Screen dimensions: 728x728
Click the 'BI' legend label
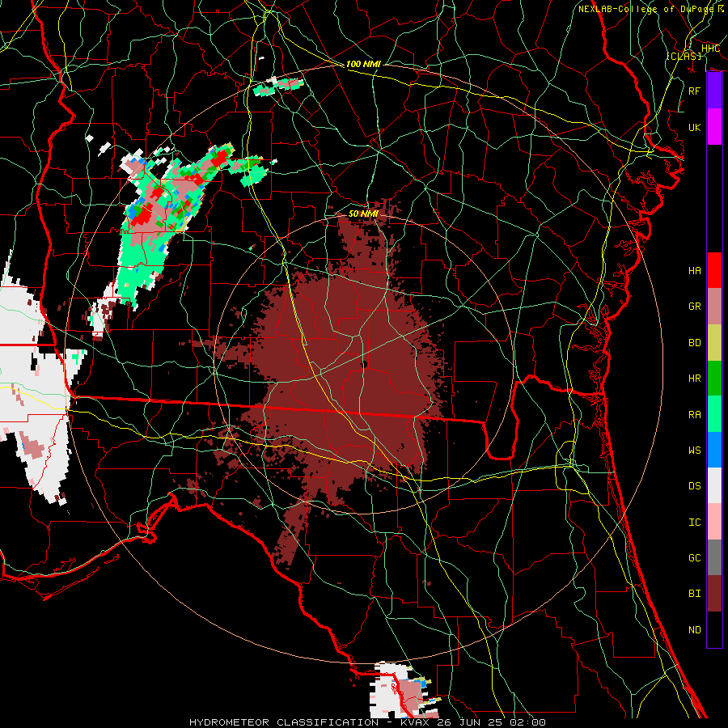694,594
